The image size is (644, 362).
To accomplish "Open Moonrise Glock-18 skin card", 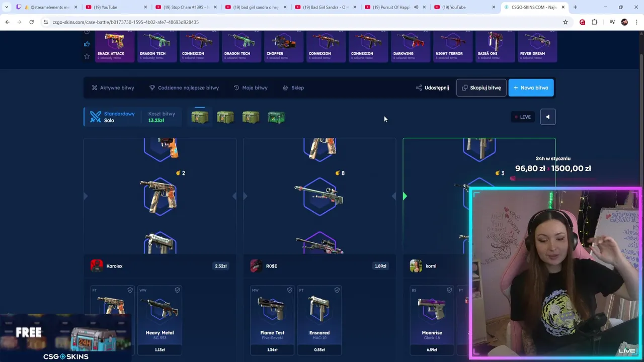I will pyautogui.click(x=432, y=320).
